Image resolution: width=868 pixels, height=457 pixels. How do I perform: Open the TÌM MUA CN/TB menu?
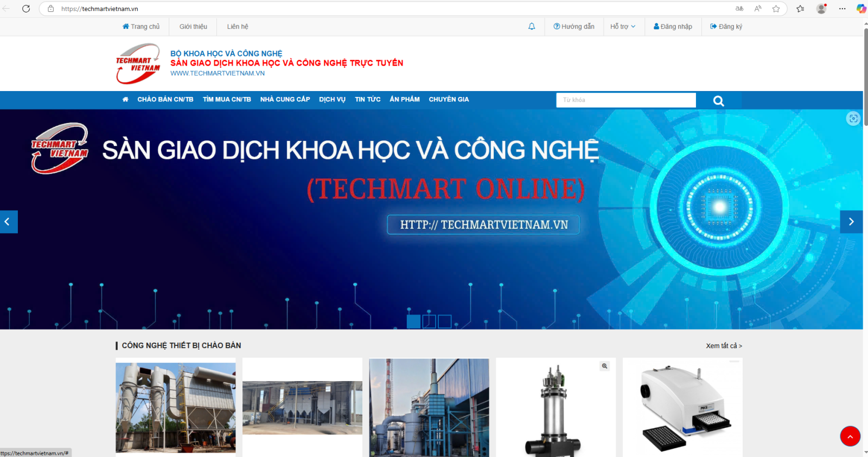(x=227, y=99)
